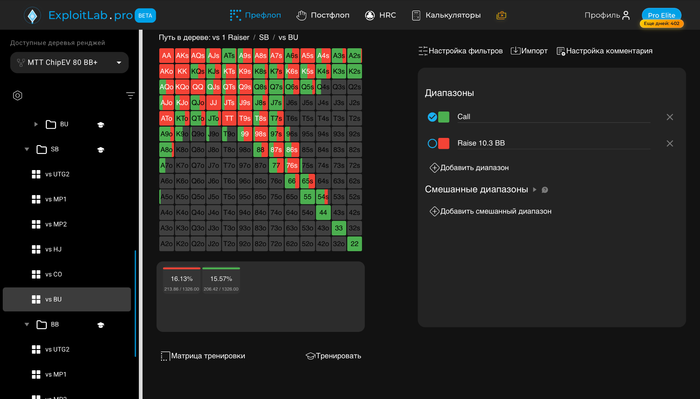
Task: Click the red color swatch for Raise
Action: point(444,144)
